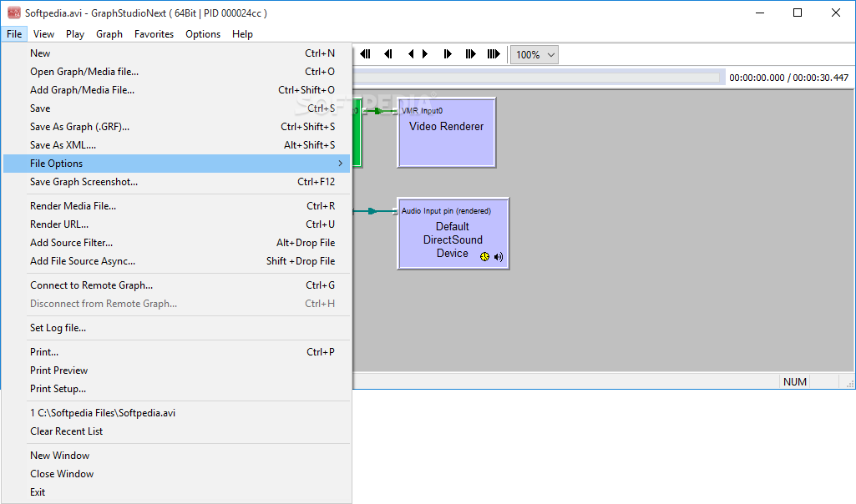
Task: Open Print Preview
Action: point(177,370)
